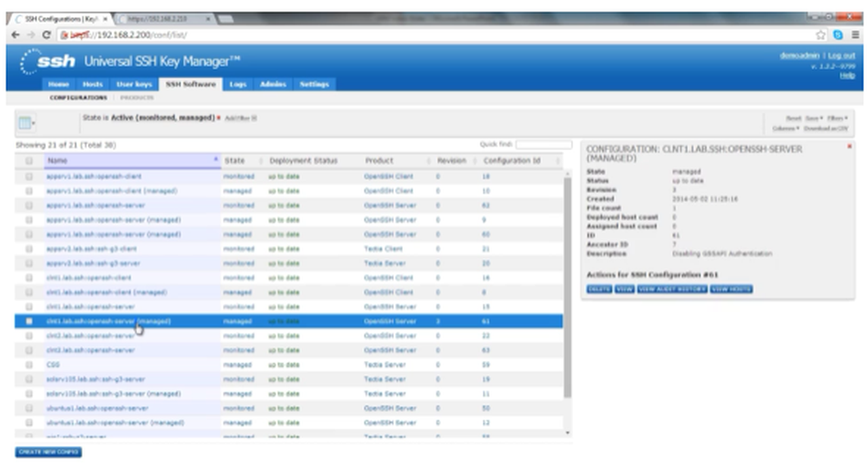868x467 pixels.
Task: Open the solarv105.lab.ssh:ssh-g3-server (managed) configuration link
Action: coord(114,394)
